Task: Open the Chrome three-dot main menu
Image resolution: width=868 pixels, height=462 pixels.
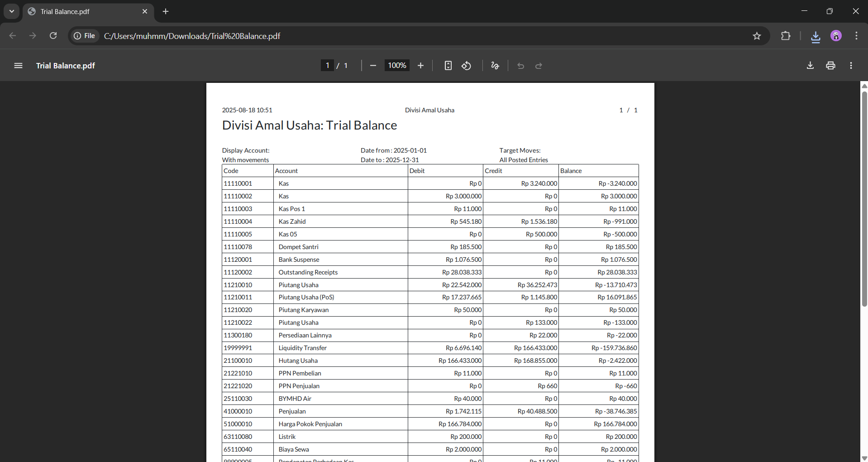Action: click(856, 36)
